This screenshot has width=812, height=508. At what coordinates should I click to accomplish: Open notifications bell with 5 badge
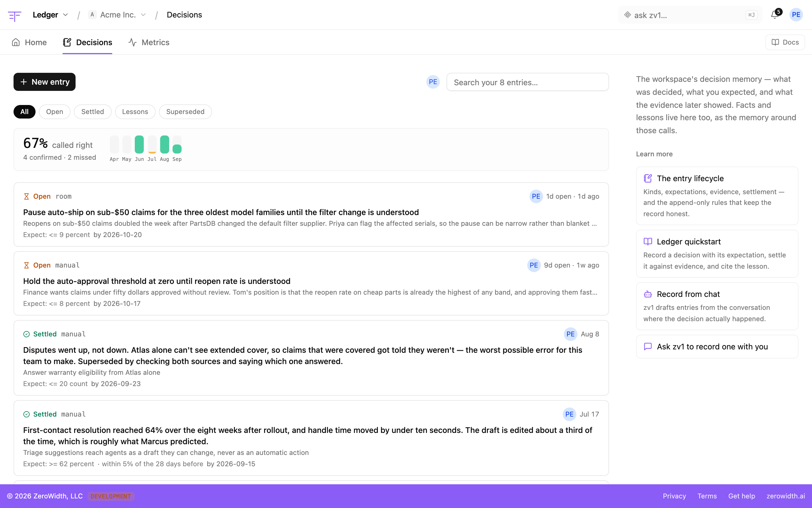tap(775, 14)
